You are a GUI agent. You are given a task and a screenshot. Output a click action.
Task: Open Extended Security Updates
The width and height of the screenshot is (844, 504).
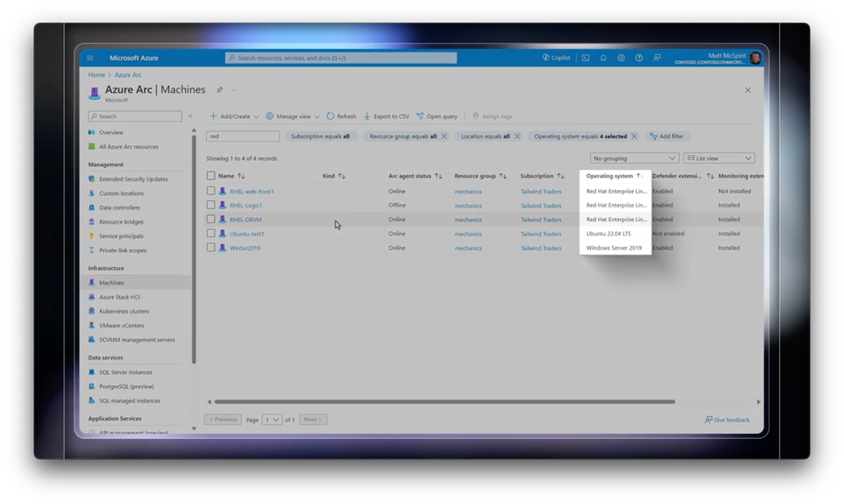click(x=133, y=179)
